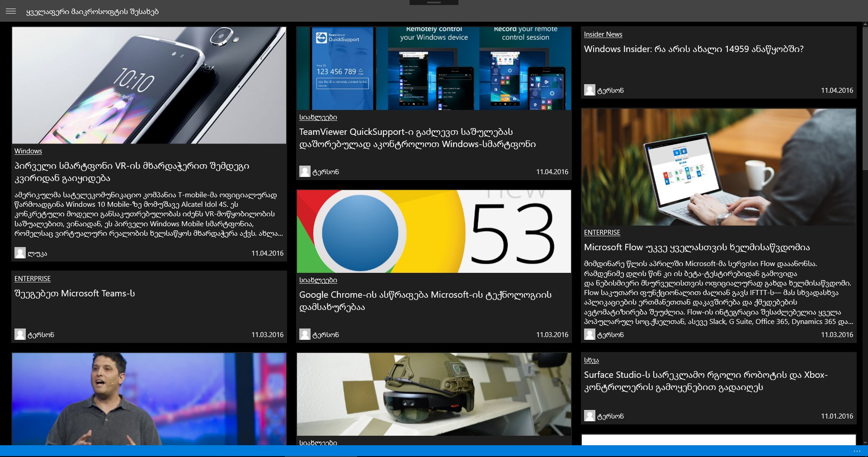Click author name ლუკა

pos(37,253)
